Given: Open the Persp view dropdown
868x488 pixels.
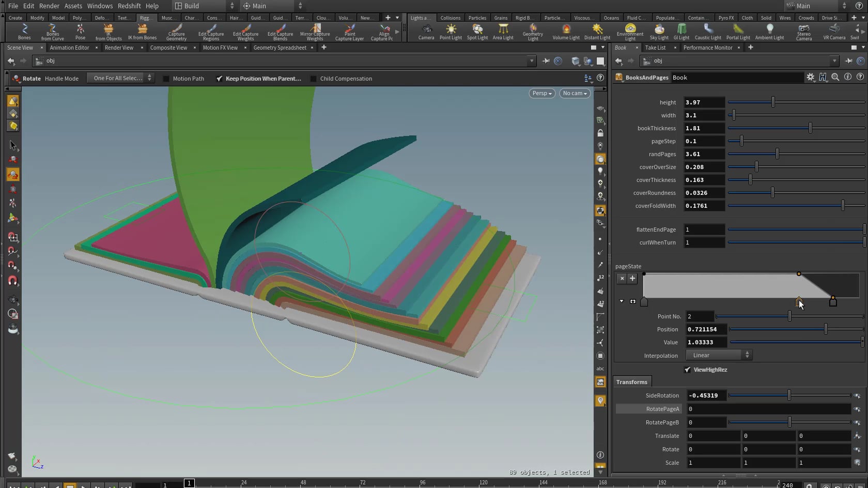Looking at the screenshot, I should (x=541, y=93).
